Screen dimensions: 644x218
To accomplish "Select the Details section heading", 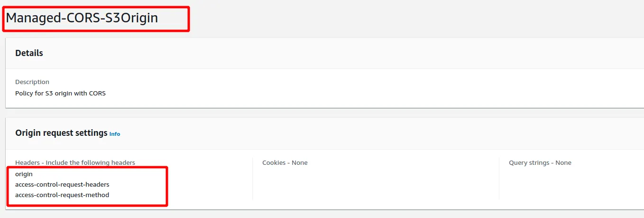I will [29, 53].
